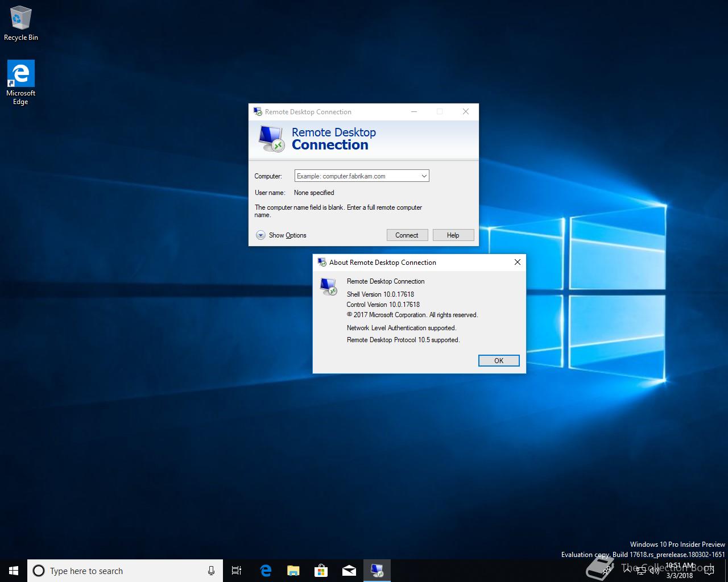728x582 pixels.
Task: Click the large Remote Desktop banner icon
Action: [271, 139]
